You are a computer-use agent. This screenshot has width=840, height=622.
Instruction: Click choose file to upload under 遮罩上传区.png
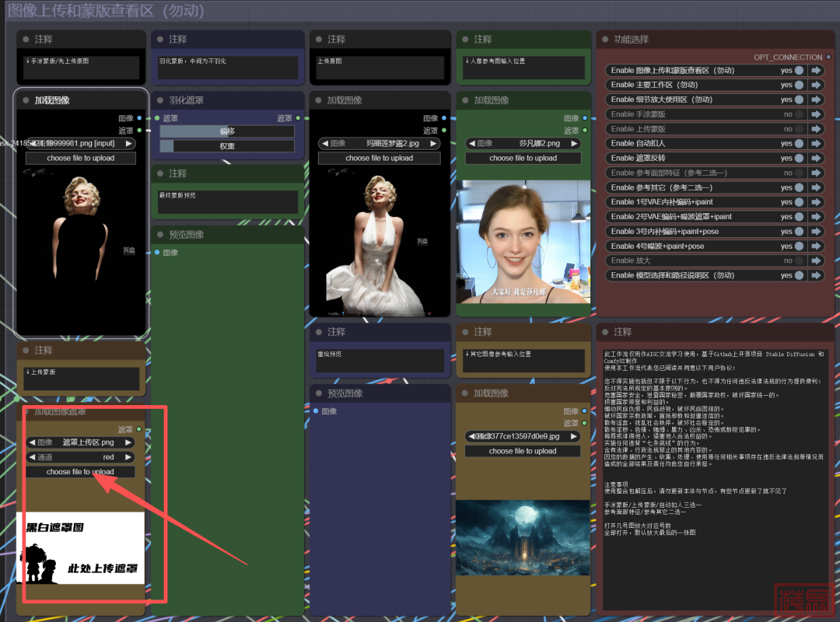80,472
